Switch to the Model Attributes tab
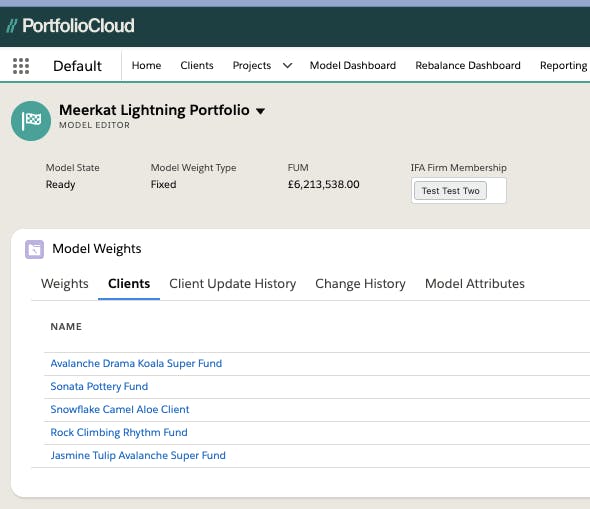This screenshot has height=509, width=590. 475,284
